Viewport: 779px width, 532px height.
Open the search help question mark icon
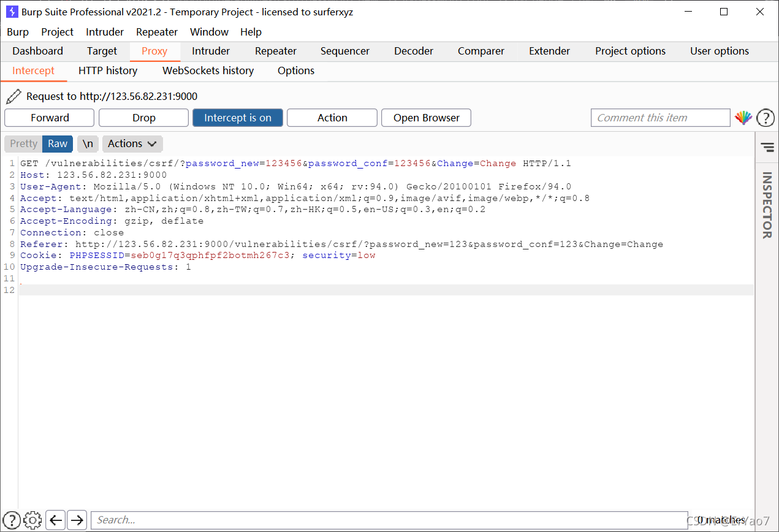12,520
